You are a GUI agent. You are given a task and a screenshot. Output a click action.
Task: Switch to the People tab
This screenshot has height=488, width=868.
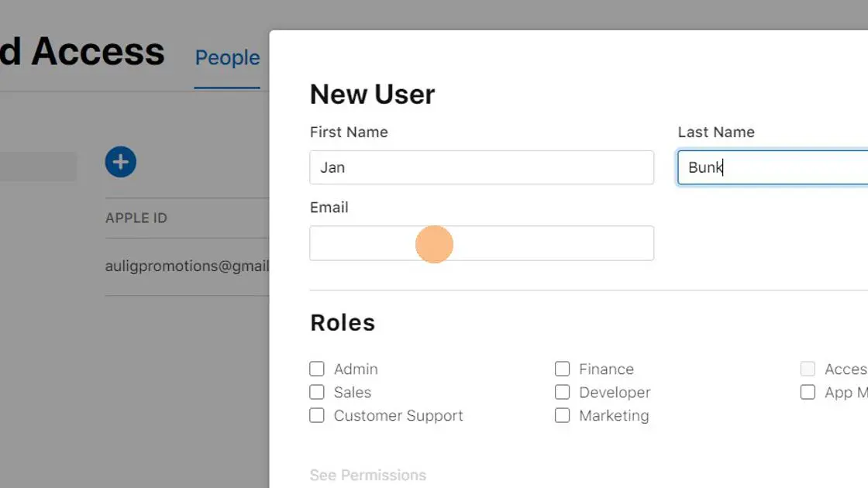pos(226,57)
